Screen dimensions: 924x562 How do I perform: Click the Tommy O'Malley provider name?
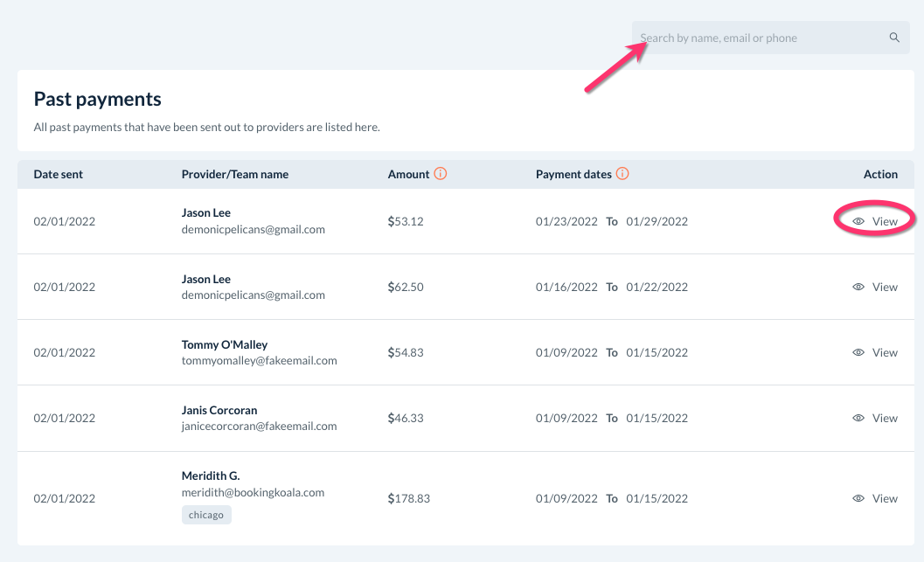[x=225, y=344]
